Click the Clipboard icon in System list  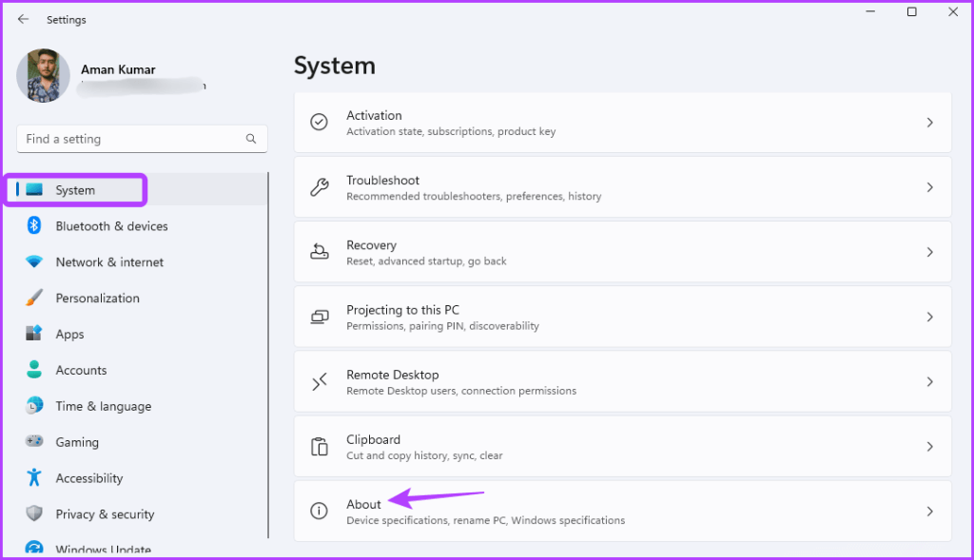pyautogui.click(x=320, y=447)
